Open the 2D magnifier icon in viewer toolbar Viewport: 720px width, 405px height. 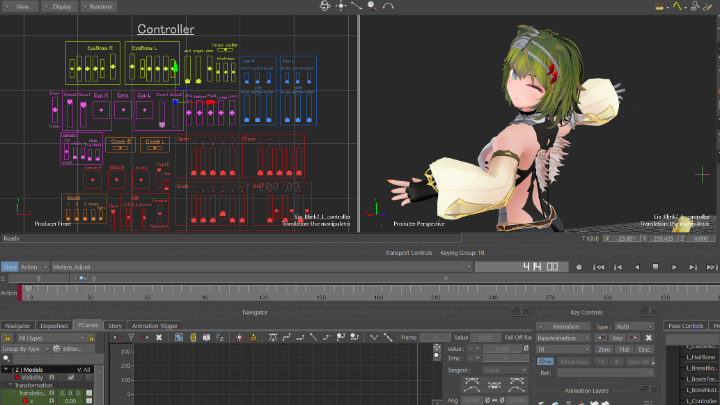pyautogui.click(x=695, y=6)
